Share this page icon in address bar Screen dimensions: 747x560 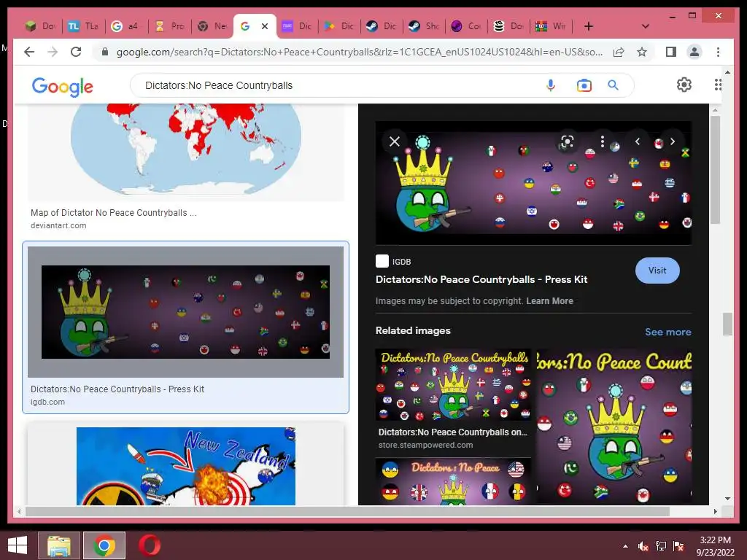point(619,52)
